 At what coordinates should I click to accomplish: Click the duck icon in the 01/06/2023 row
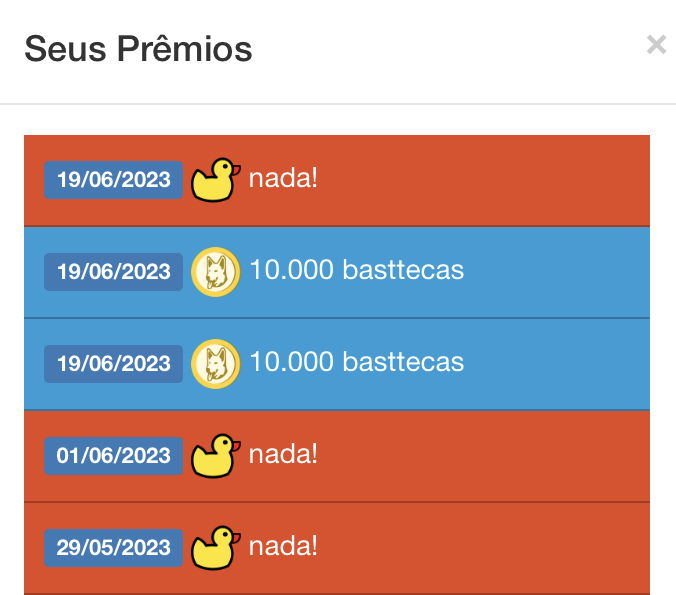(x=216, y=456)
